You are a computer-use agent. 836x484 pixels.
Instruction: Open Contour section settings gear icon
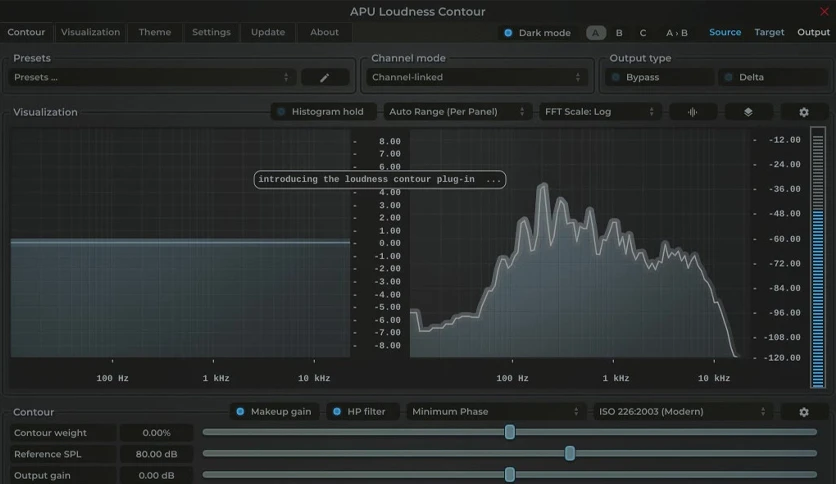tap(803, 412)
